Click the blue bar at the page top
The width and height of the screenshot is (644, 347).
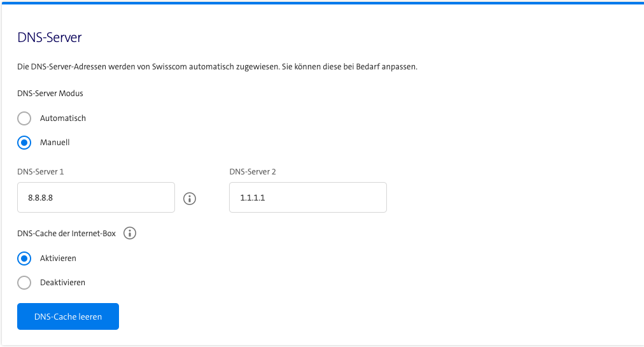[x=322, y=3]
